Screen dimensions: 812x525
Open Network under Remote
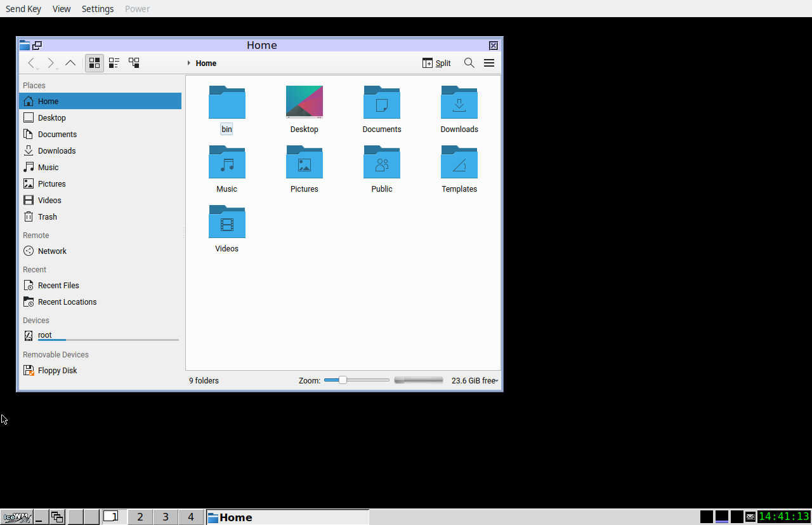[100, 251]
